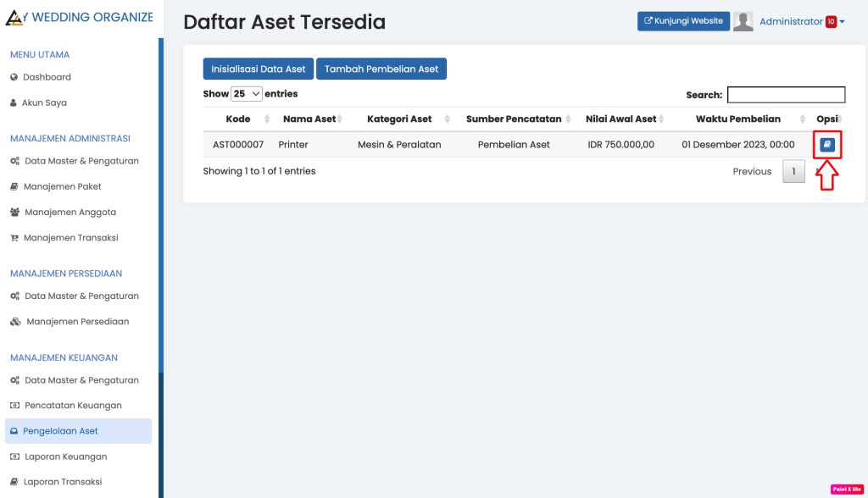The height and width of the screenshot is (498, 868).
Task: Click the blue book icon in Opsi column
Action: [827, 145]
